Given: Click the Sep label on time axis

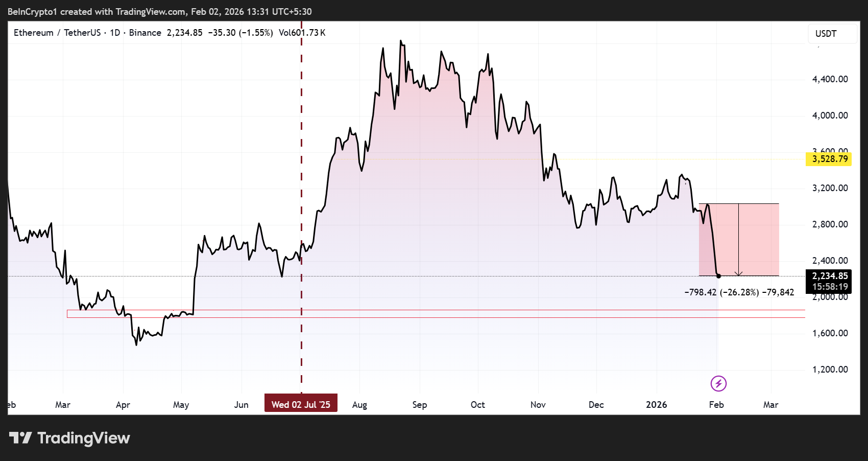Looking at the screenshot, I should pos(420,405).
